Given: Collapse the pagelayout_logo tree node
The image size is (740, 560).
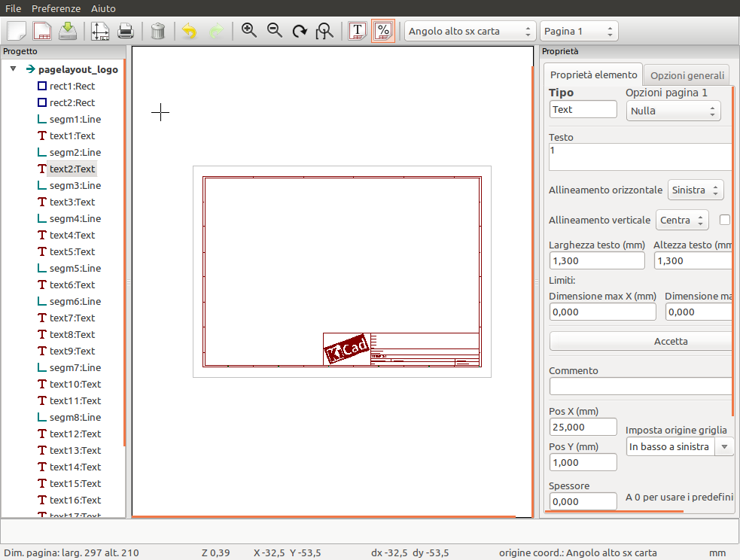Looking at the screenshot, I should (13, 69).
